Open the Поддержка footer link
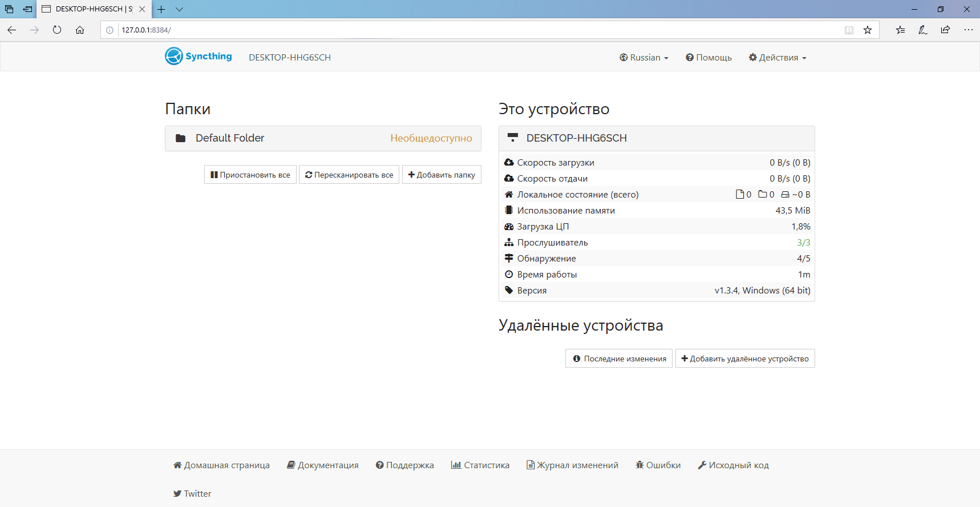 [x=405, y=465]
